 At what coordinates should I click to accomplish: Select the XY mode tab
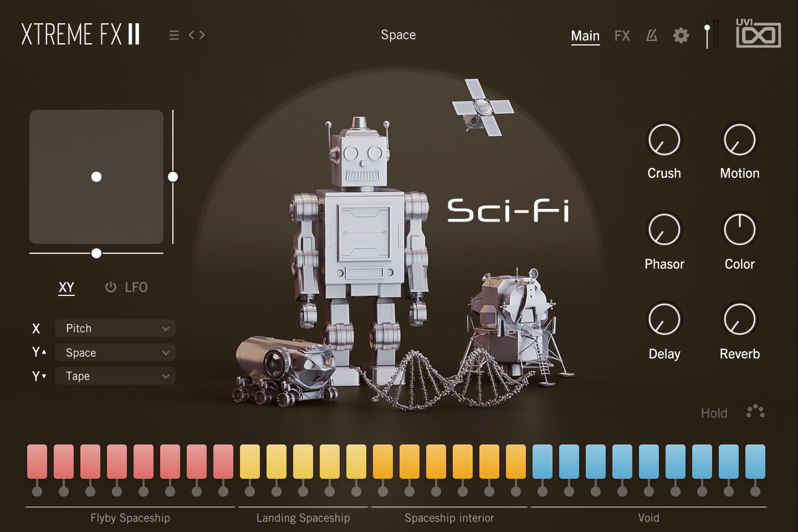66,287
